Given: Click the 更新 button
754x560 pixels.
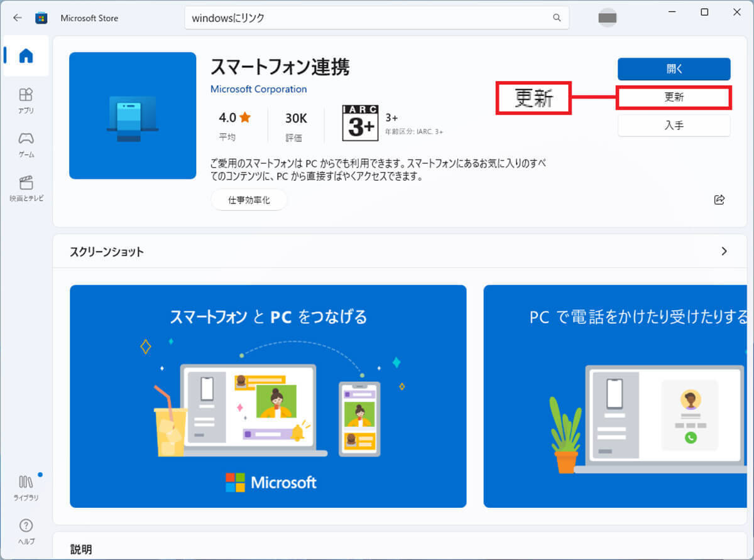Looking at the screenshot, I should pos(674,97).
